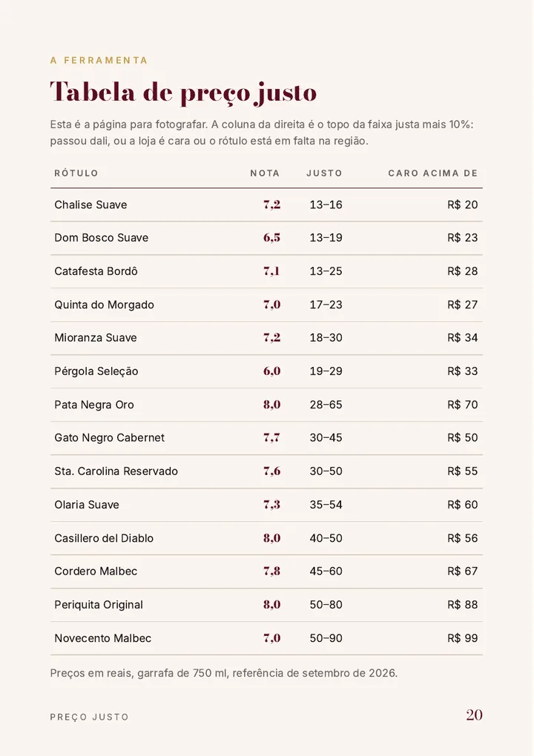534x756 pixels.
Task: Click the Quinta do Morgado R$ 27 value
Action: pos(463,305)
